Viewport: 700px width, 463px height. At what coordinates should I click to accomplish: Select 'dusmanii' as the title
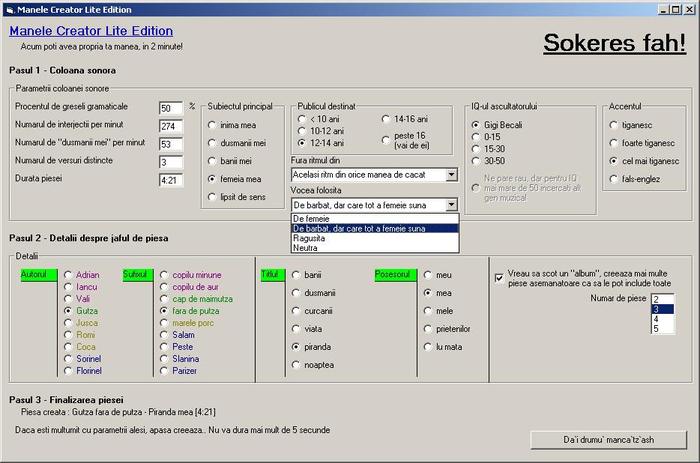[x=297, y=293]
